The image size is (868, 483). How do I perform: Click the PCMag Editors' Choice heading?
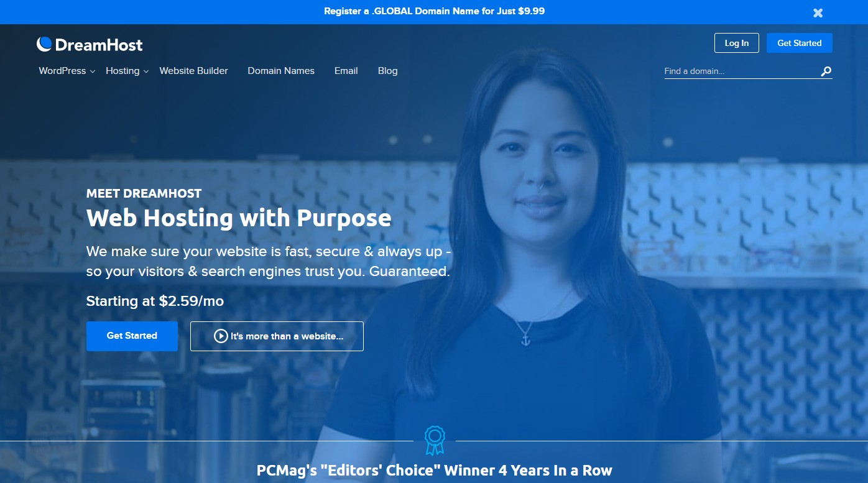[434, 471]
